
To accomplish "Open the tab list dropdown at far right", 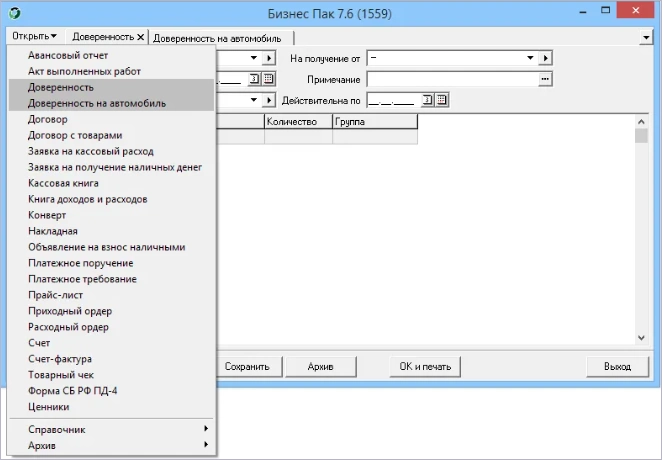I will (647, 37).
